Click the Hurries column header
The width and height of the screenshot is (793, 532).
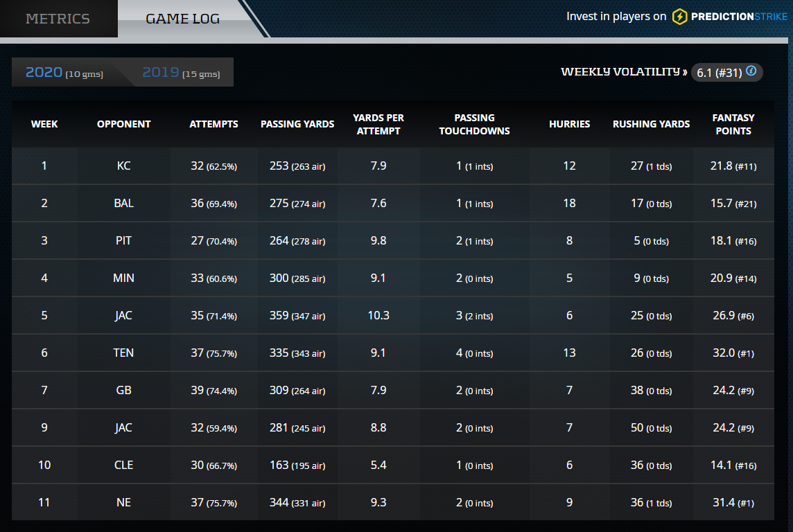click(x=569, y=124)
